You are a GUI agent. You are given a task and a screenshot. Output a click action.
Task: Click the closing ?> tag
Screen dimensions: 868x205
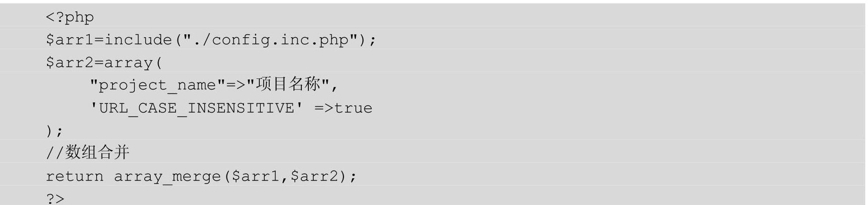[55, 199]
